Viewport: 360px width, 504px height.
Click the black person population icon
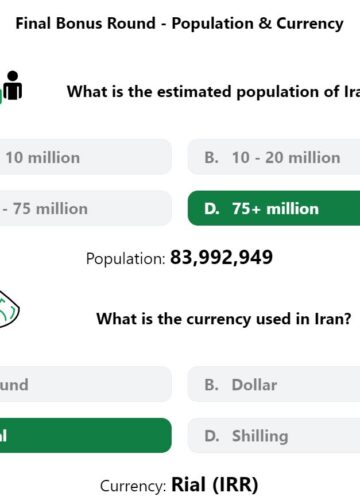(x=13, y=85)
